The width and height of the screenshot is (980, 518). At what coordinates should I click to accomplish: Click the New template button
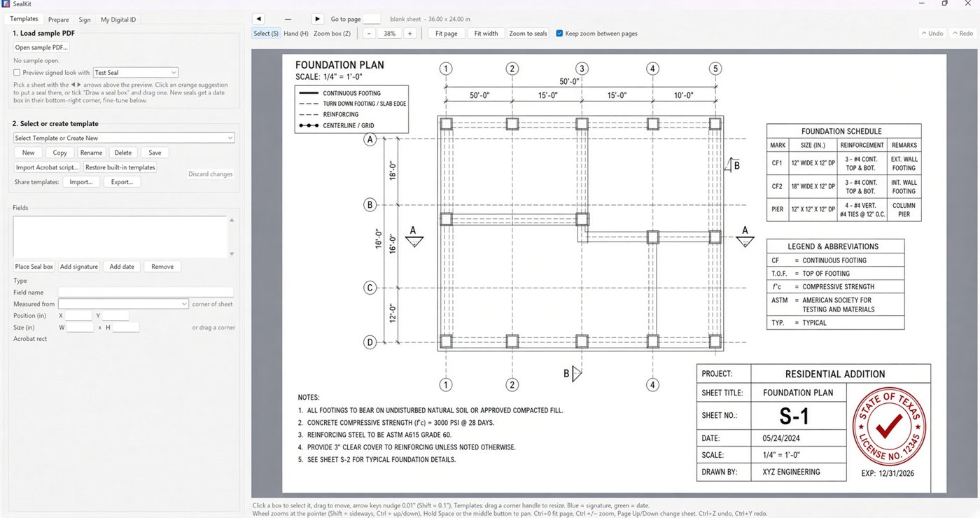[28, 153]
